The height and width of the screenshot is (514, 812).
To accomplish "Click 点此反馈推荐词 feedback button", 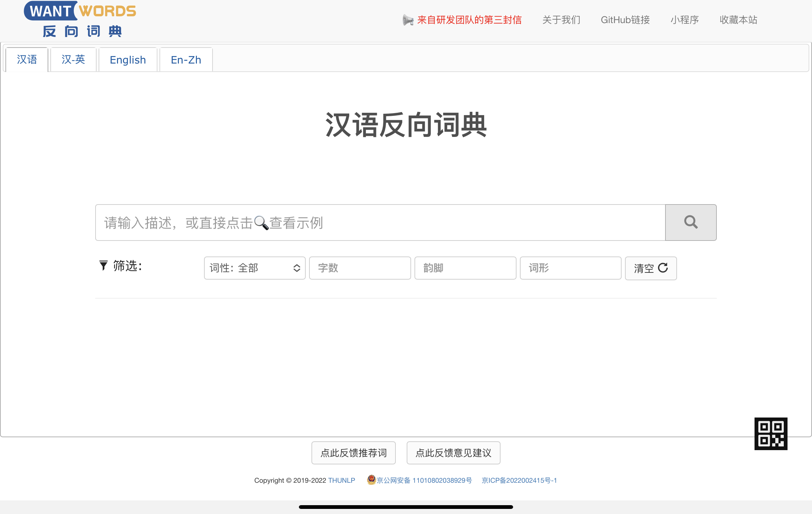I will coord(353,453).
